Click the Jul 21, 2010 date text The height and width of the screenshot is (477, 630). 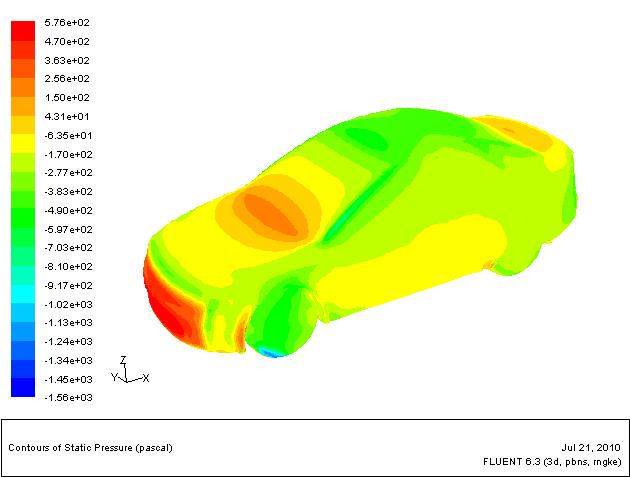[591, 448]
